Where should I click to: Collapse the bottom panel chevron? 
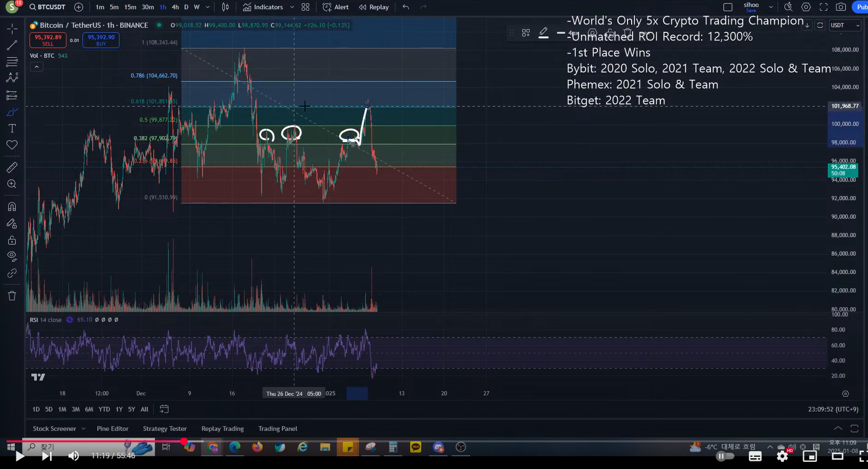coord(838,428)
